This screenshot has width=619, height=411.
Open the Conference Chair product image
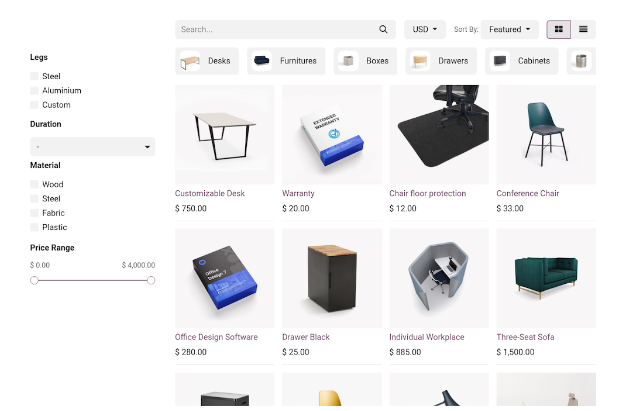(x=546, y=135)
